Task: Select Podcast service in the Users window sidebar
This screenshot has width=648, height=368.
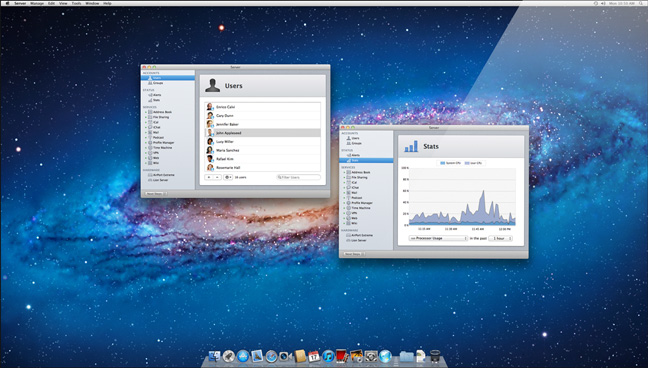Action: click(x=158, y=137)
